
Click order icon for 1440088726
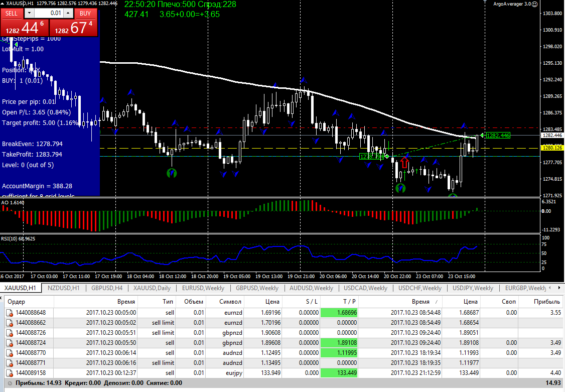click(x=10, y=333)
